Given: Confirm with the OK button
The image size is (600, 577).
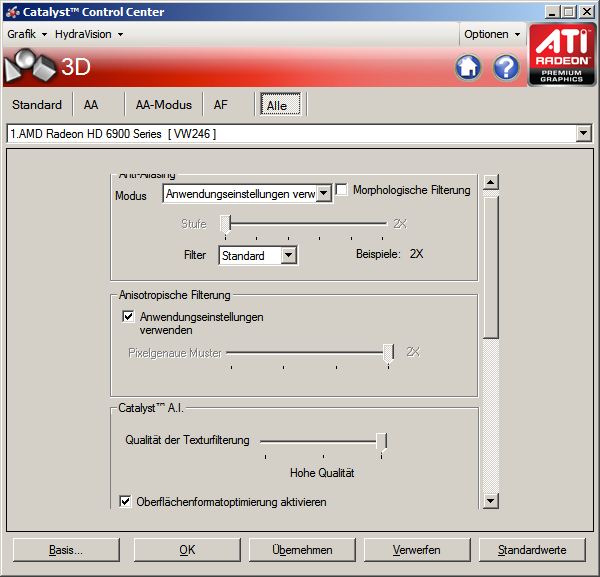Looking at the screenshot, I should (x=187, y=550).
